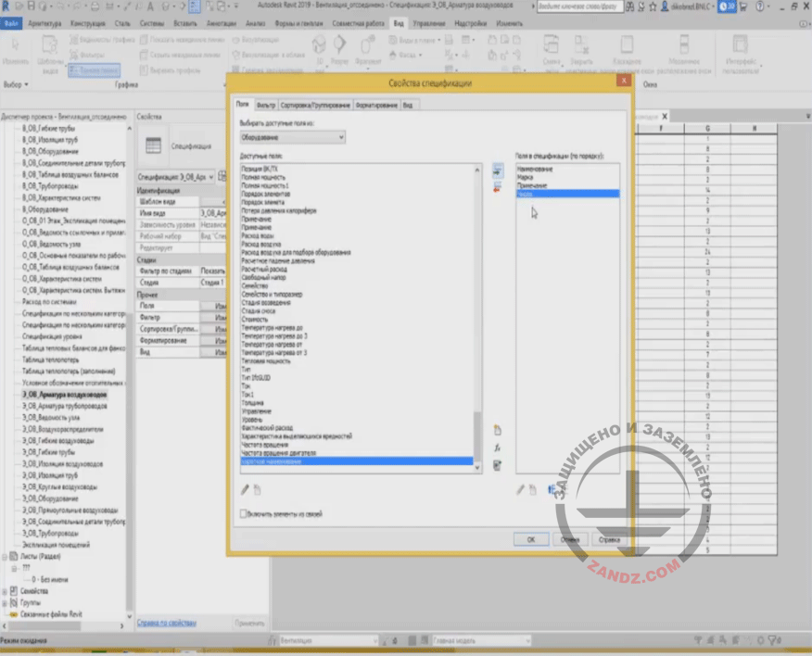
Task: Click the red Remove parameter arrow icon
Action: 498,187
